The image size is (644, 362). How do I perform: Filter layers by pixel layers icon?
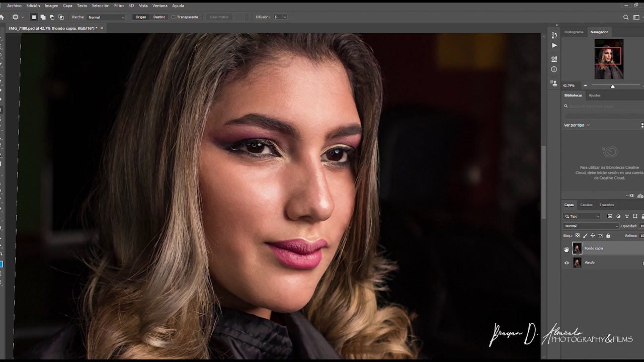610,216
